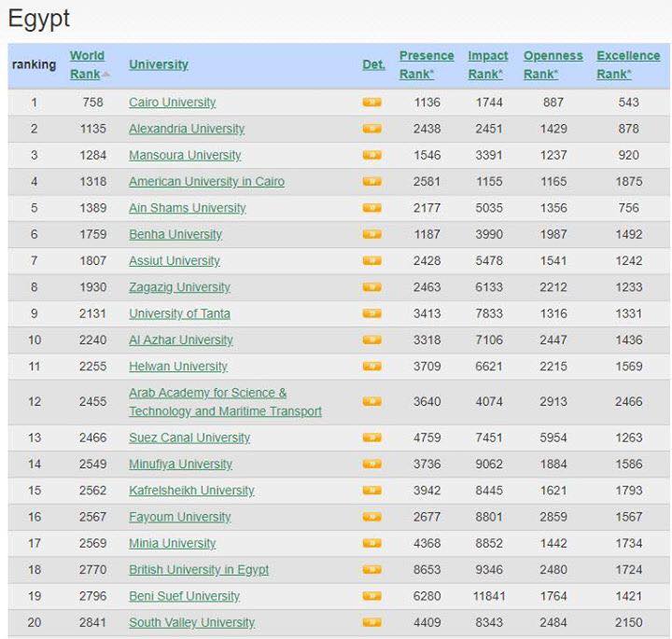Open British University in Egypt link
The height and width of the screenshot is (639, 672).
199,570
